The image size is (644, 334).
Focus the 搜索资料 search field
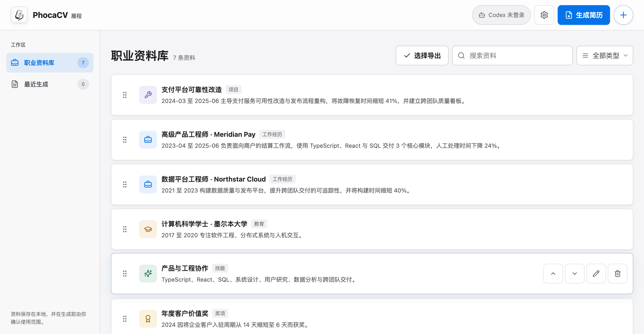tap(512, 56)
